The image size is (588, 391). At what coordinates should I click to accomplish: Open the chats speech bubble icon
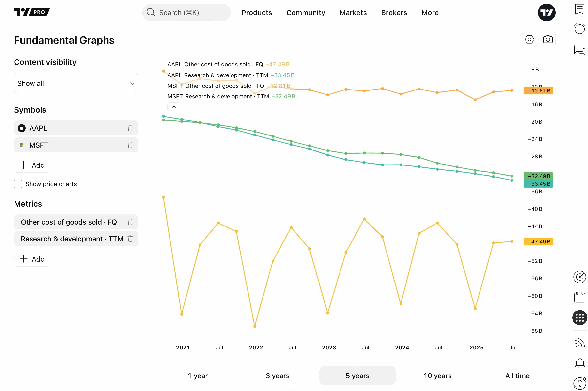coord(579,50)
